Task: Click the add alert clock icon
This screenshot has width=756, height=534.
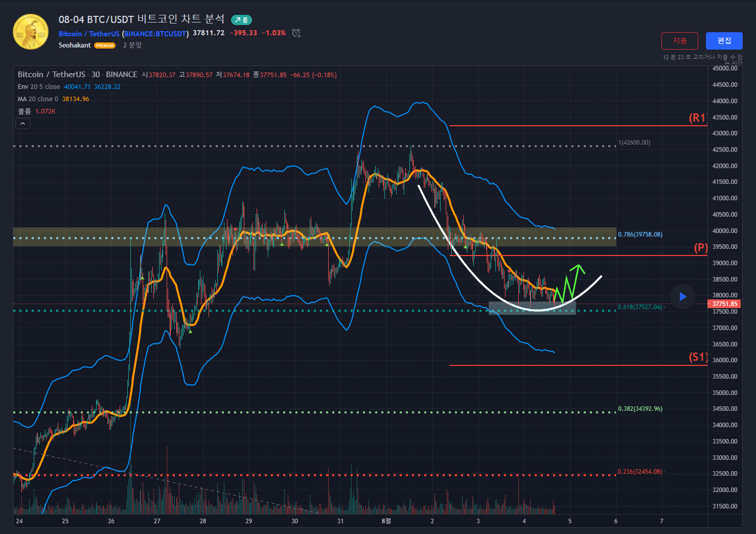Action: 296,33
